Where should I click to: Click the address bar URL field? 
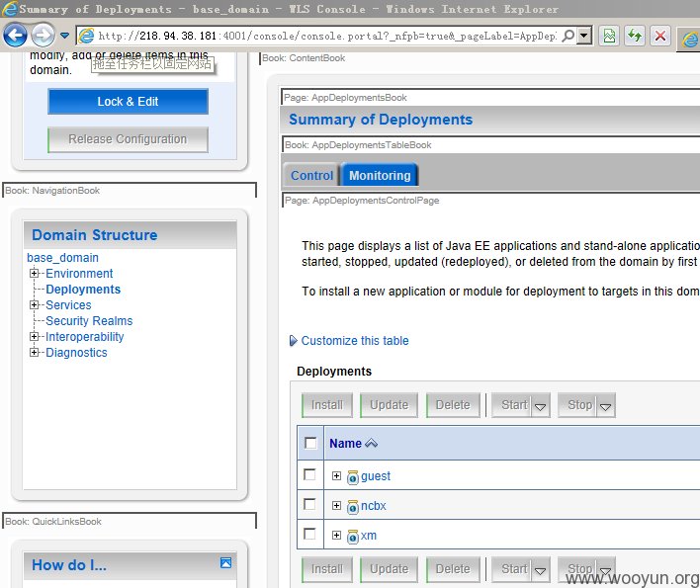click(x=327, y=36)
